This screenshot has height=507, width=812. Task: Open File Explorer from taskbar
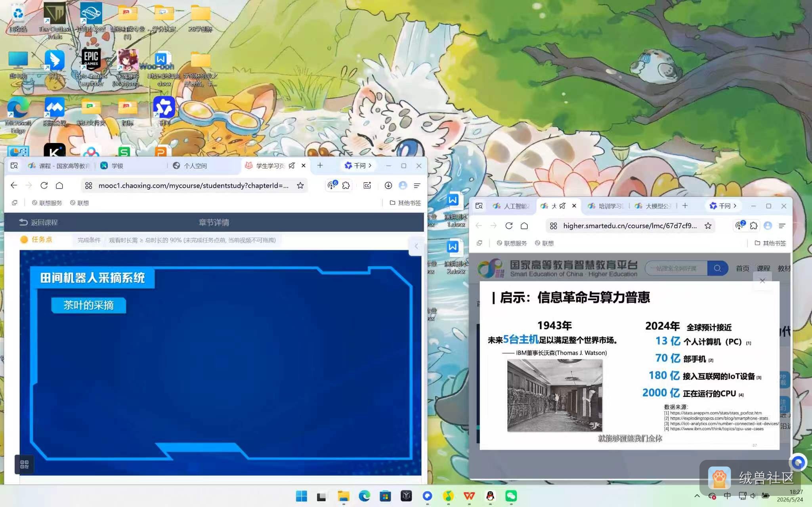pos(344,496)
